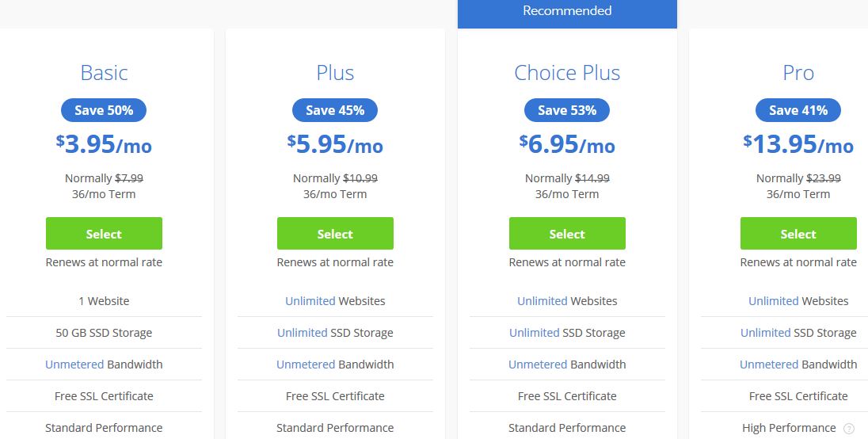Click the Basic plan title heading
This screenshot has height=439, width=868.
tap(104, 73)
